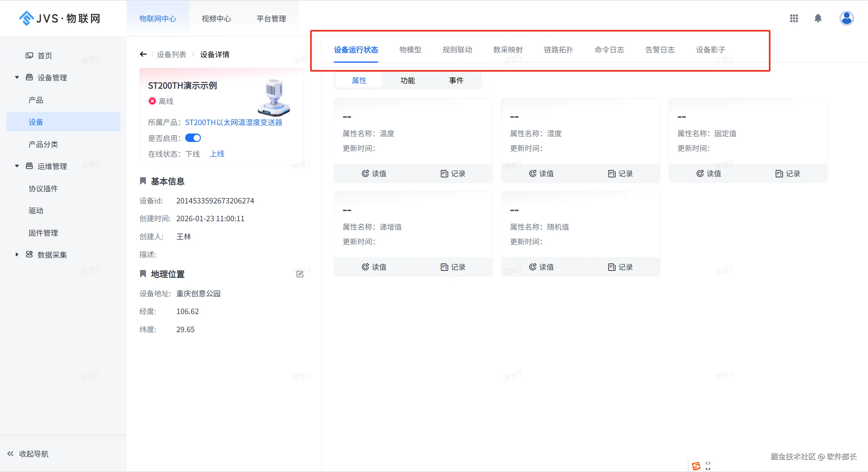Collapse the 运维管理 tree section
Screen dimensions: 868x472
coord(17,166)
